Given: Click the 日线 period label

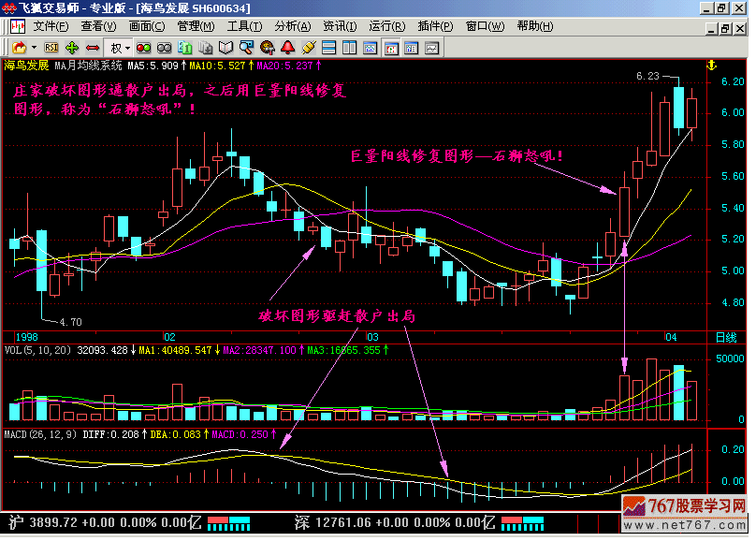Looking at the screenshot, I should pyautogui.click(x=725, y=336).
